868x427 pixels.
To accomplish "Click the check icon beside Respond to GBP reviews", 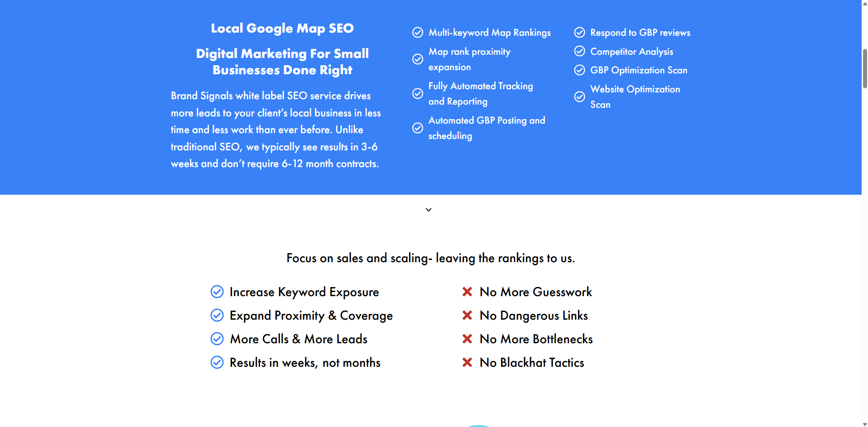I will [579, 33].
